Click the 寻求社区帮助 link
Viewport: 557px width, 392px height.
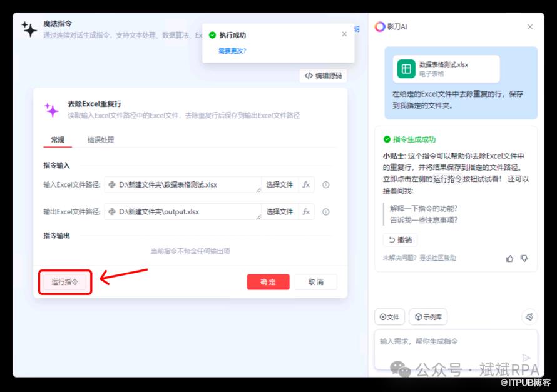[x=437, y=258]
